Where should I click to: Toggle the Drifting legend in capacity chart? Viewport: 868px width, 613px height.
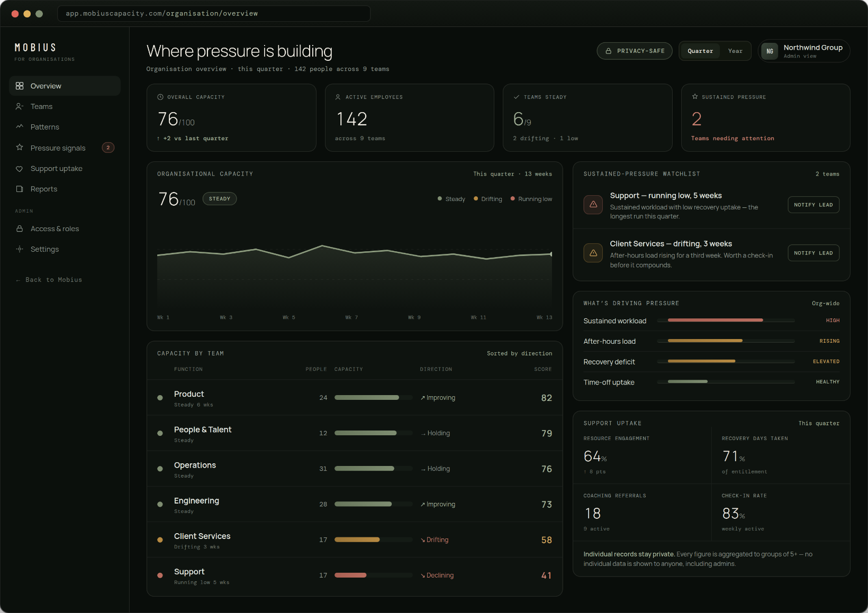click(x=488, y=199)
